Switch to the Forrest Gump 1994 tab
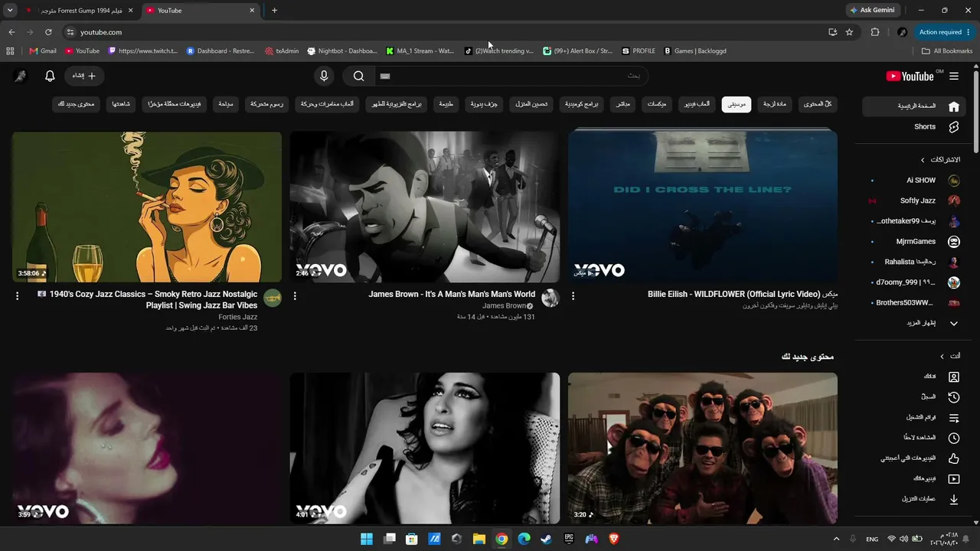 (x=79, y=11)
